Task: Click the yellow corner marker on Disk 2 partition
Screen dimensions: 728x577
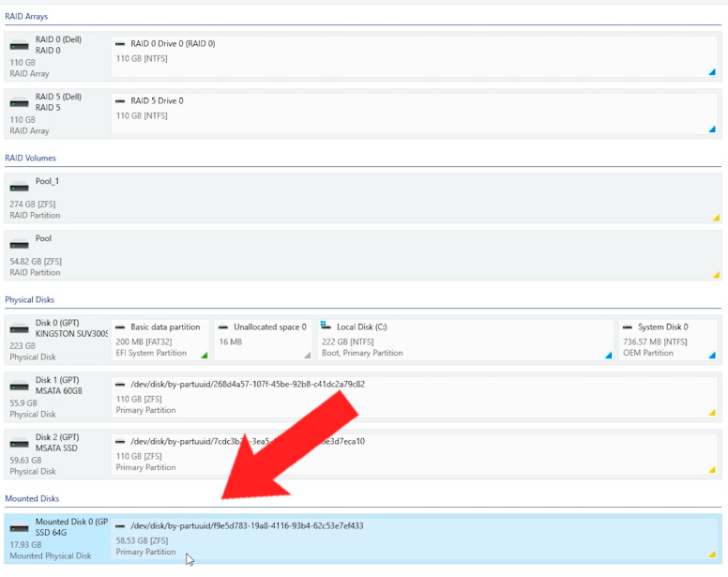Action: [x=712, y=469]
